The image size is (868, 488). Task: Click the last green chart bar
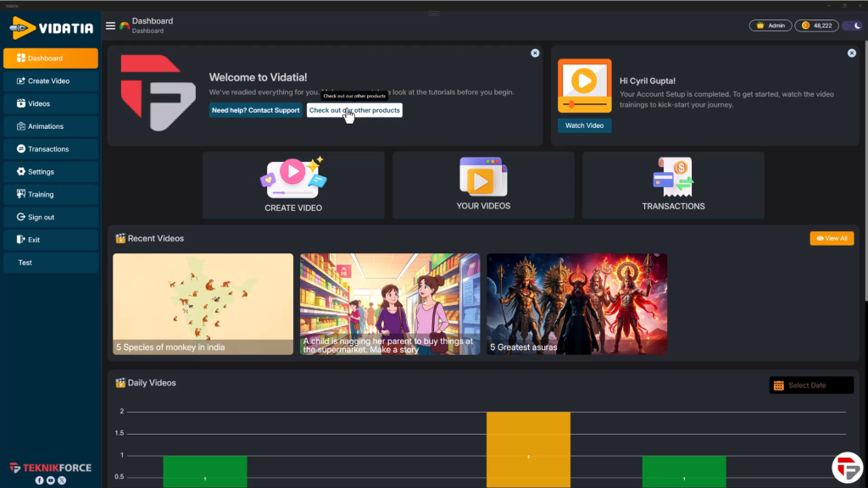click(684, 472)
